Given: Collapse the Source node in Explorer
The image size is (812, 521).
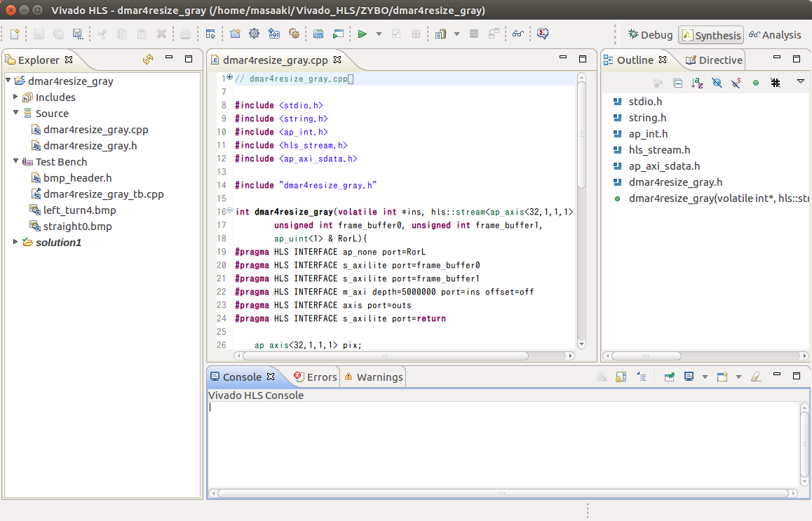Looking at the screenshot, I should [15, 113].
